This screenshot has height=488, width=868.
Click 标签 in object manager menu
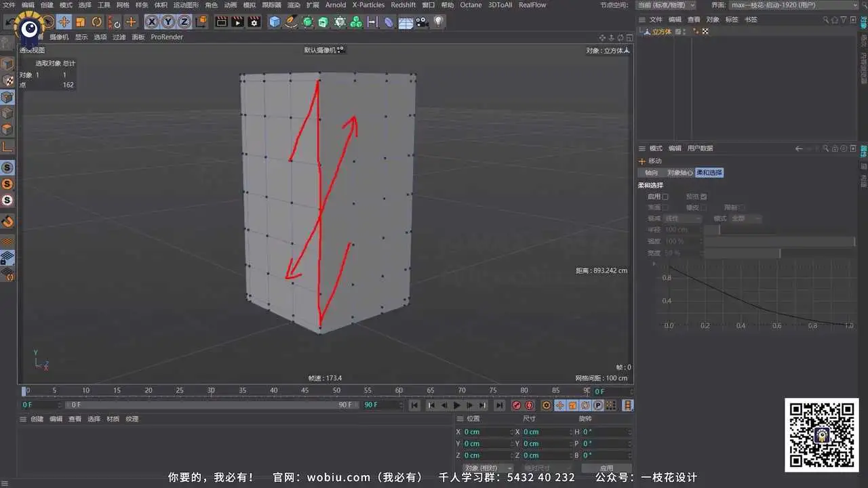point(732,20)
